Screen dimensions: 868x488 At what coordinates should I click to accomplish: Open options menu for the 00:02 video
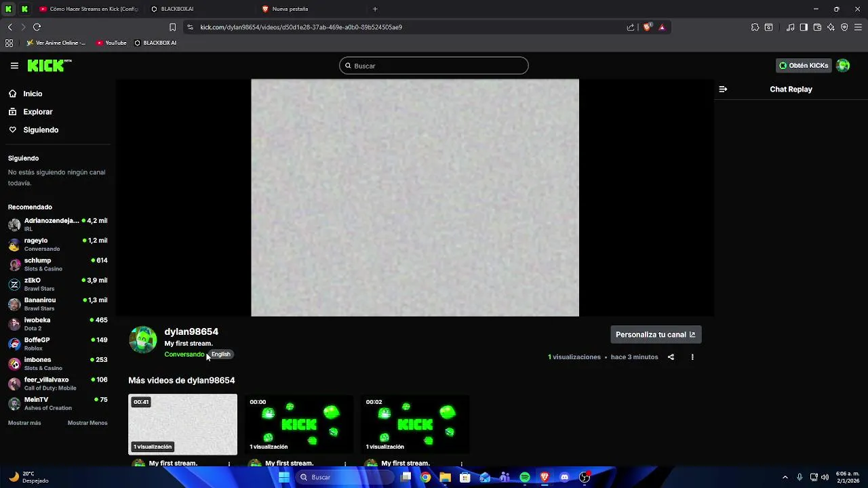point(461,464)
